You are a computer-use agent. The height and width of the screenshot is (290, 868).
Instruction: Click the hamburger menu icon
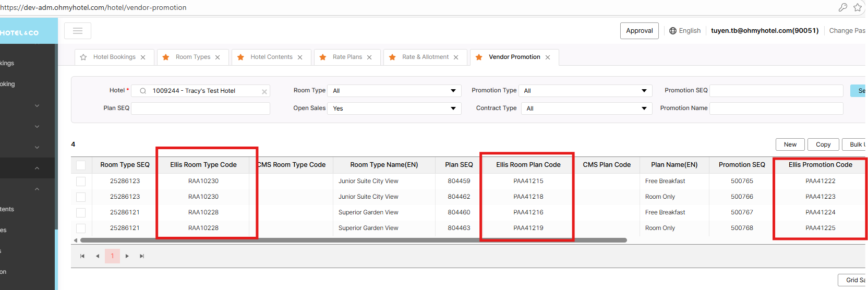coord(78,31)
